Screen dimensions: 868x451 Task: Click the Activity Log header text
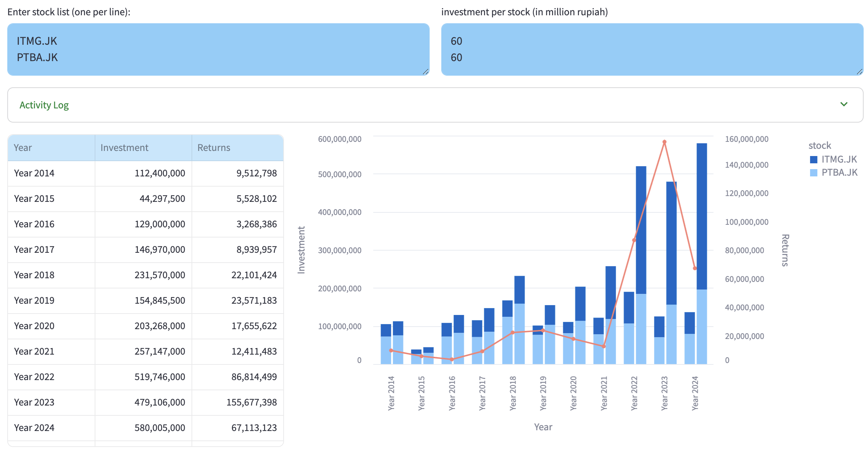click(44, 105)
